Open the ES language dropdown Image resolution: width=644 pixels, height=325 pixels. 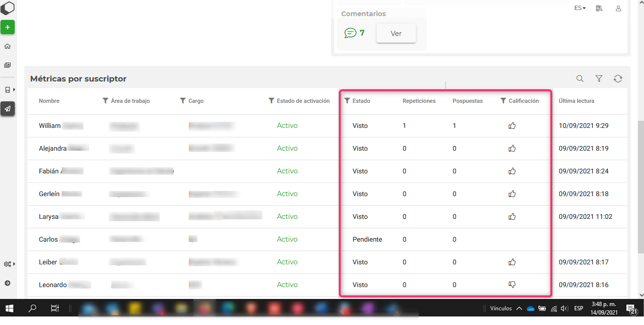point(580,8)
